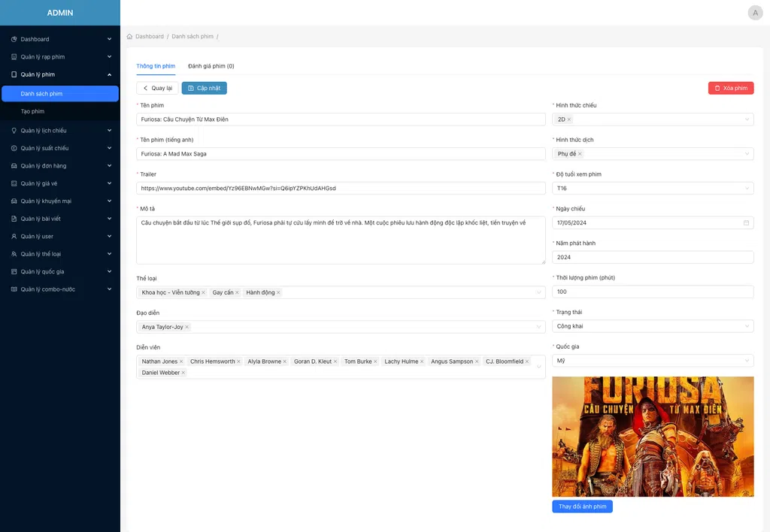Image resolution: width=770 pixels, height=532 pixels.
Task: Click the Quản lý khuyến mại icon
Action: click(14, 201)
